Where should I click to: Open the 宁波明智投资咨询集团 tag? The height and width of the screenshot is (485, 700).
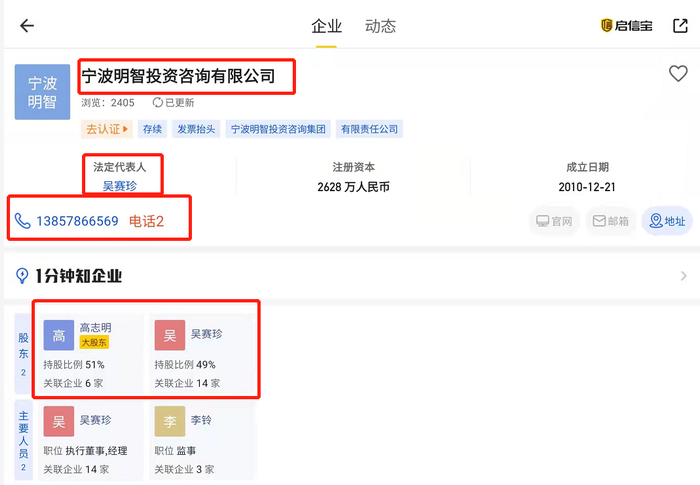point(279,129)
